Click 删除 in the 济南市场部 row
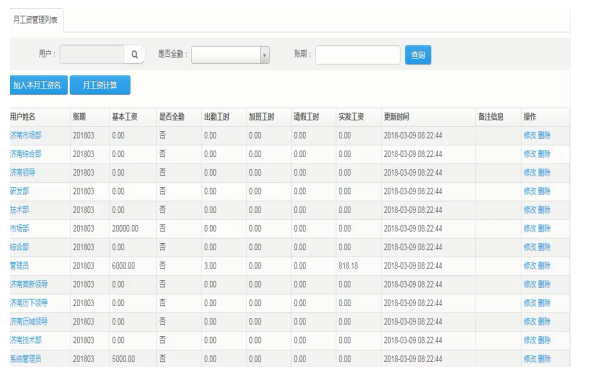This screenshot has width=594, height=379. tap(544, 135)
